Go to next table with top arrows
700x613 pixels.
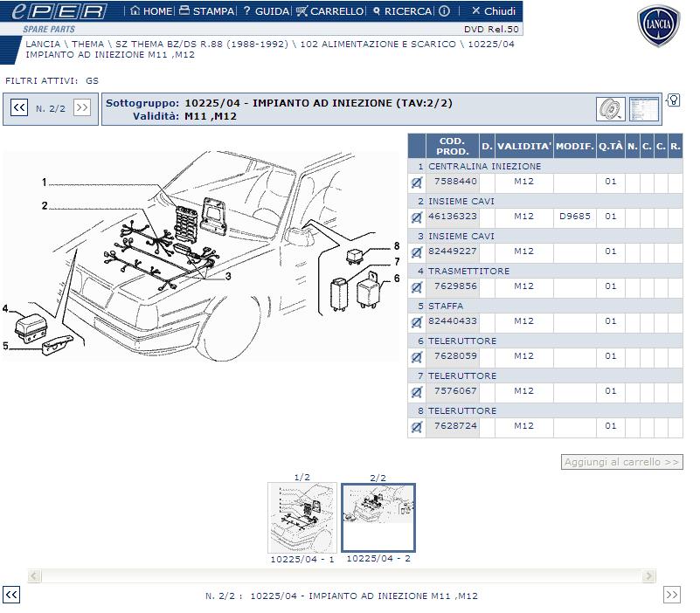click(82, 107)
